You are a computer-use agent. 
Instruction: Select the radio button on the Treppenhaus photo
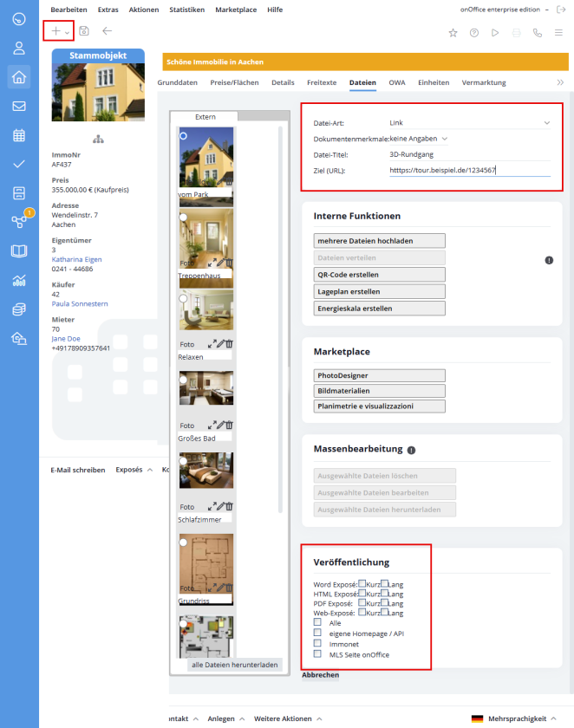183,218
